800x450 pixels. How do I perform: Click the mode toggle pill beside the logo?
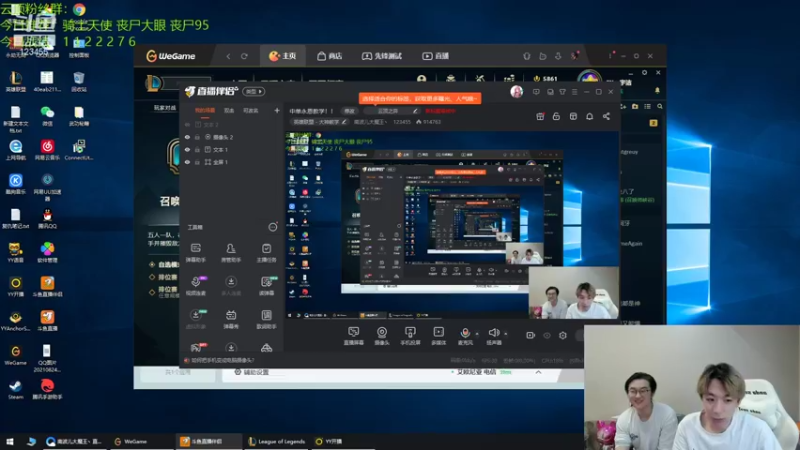pos(254,91)
